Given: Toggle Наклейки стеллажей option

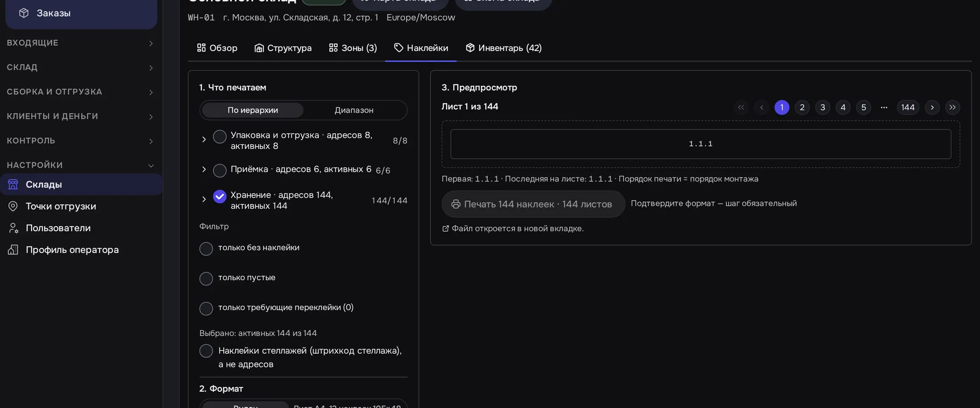Looking at the screenshot, I should click(206, 351).
